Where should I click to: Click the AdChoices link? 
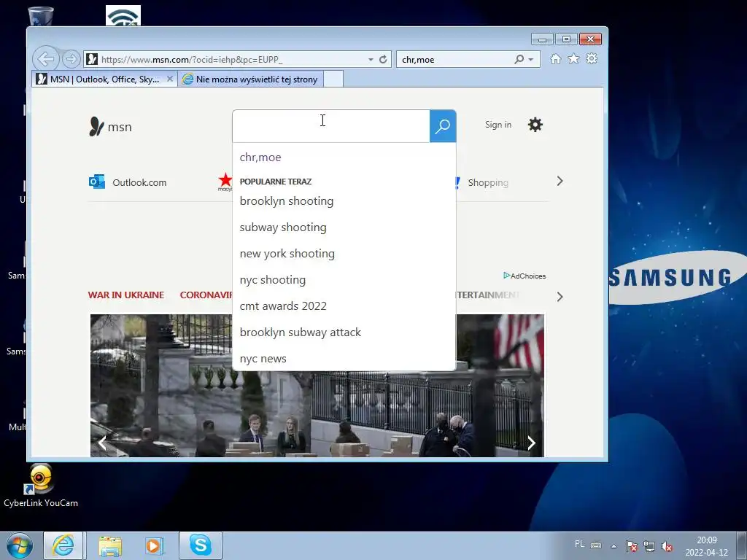525,276
